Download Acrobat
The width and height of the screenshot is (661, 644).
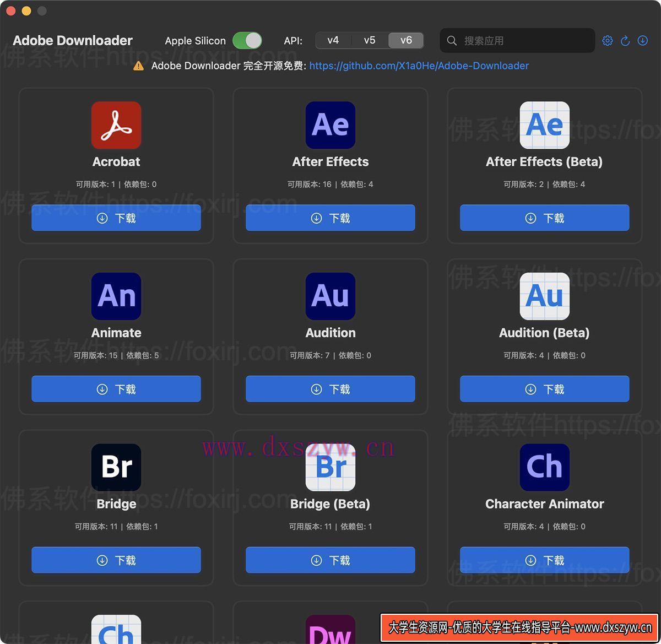[116, 218]
